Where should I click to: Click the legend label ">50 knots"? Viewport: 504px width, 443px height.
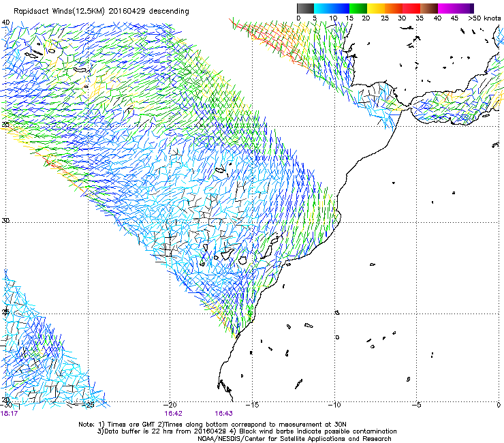click(484, 18)
